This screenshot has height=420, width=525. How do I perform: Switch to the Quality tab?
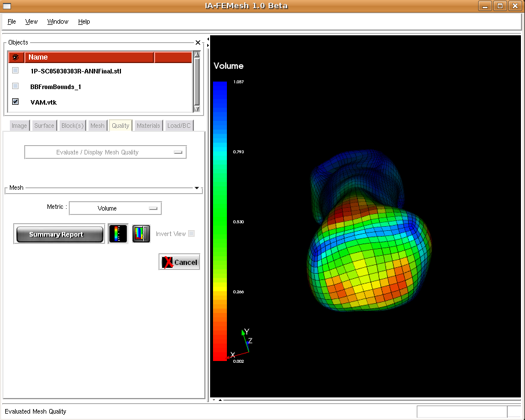[x=120, y=126]
